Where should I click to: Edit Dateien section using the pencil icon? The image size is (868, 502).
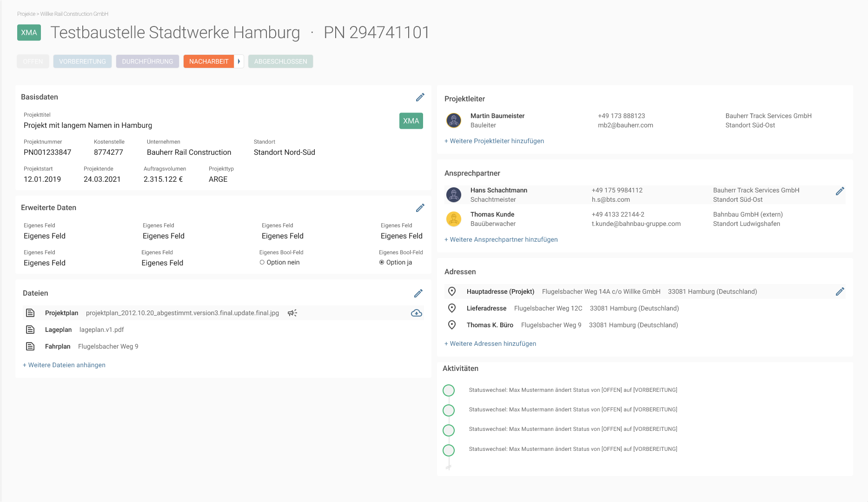click(x=418, y=293)
